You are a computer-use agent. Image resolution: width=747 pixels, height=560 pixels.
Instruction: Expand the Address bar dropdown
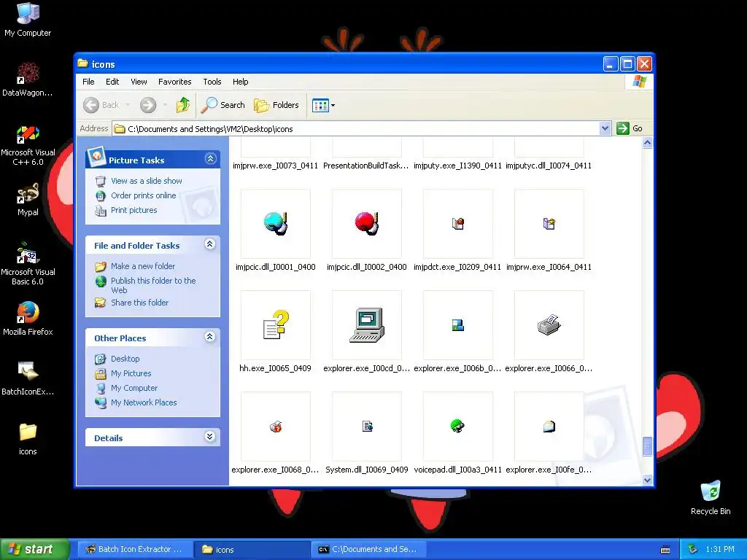(605, 128)
